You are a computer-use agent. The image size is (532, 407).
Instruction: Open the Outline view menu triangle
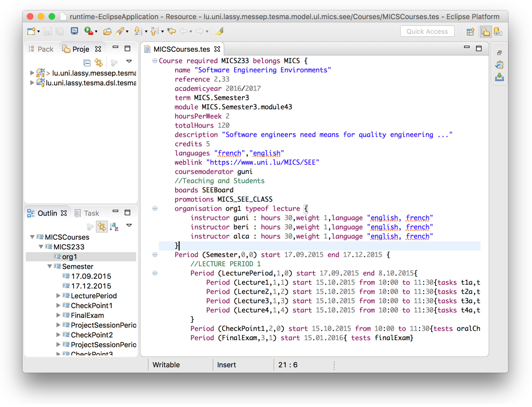pyautogui.click(x=129, y=225)
